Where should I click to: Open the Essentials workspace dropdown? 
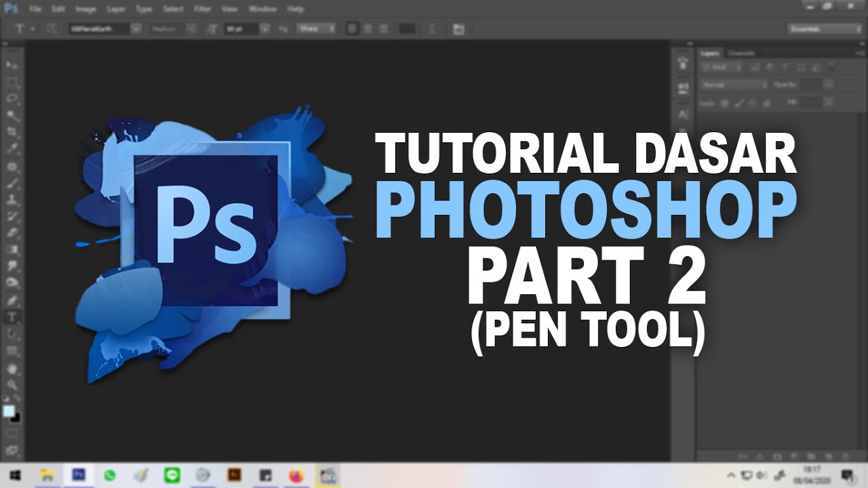tap(825, 29)
